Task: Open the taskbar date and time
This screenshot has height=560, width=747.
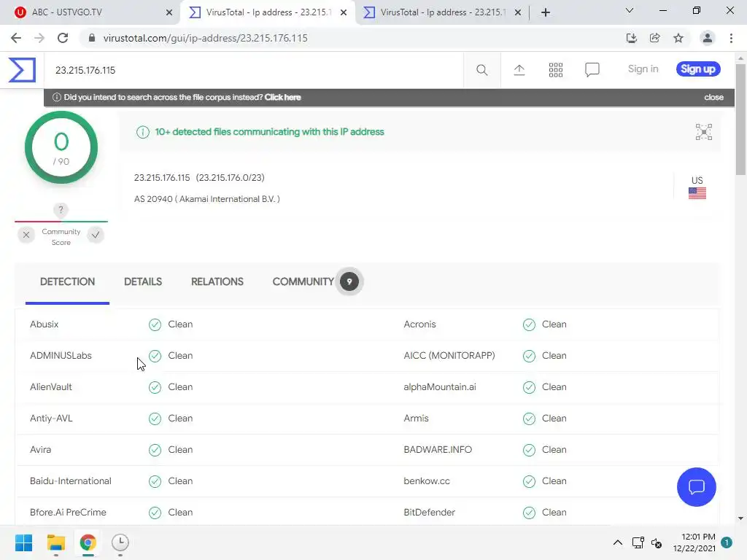Action: (x=694, y=542)
